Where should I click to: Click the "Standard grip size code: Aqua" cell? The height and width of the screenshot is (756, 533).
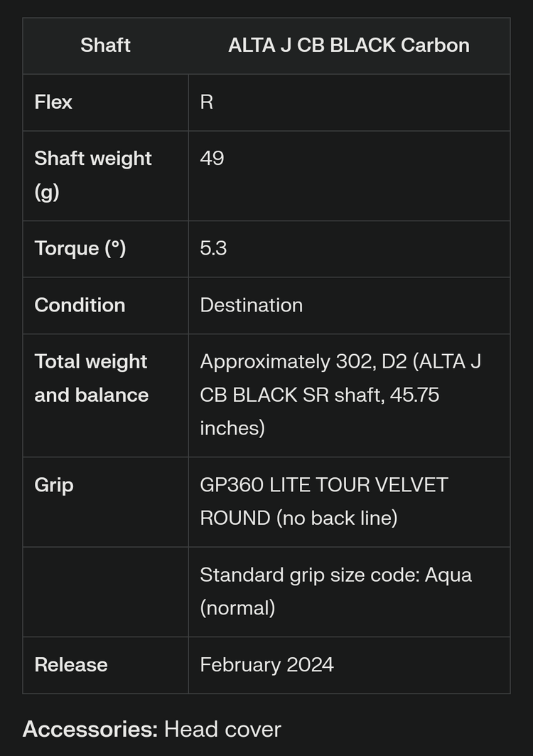coord(335,591)
